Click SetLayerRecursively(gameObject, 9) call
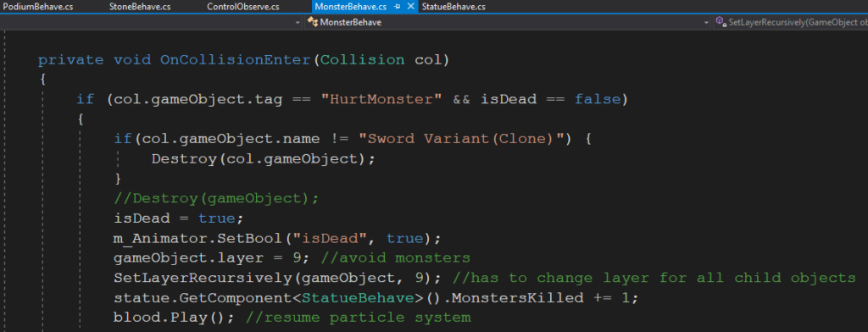Screen dimensions: 868x332 [x=277, y=278]
